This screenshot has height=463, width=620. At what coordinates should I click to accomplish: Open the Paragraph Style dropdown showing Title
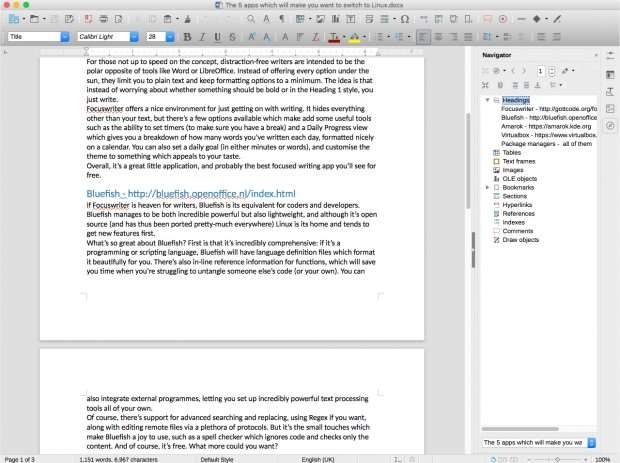tap(65, 37)
